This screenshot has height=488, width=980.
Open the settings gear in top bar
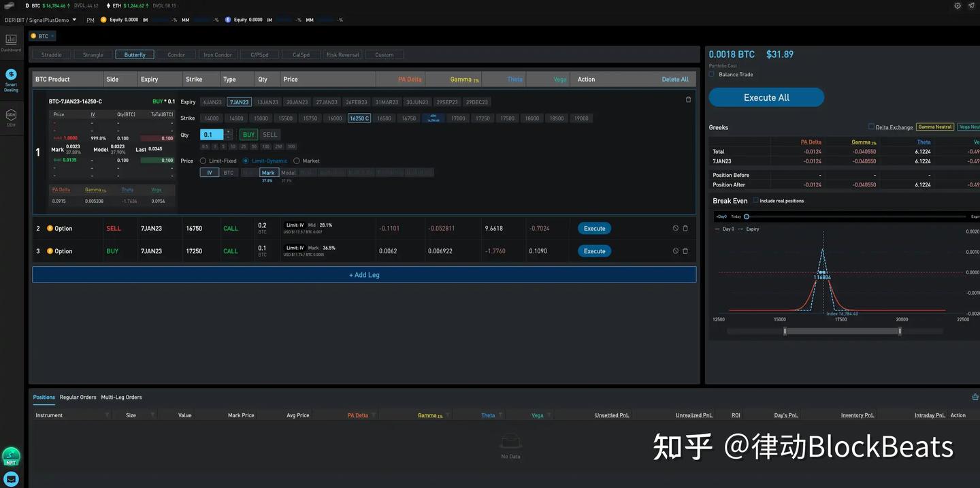tap(958, 5)
